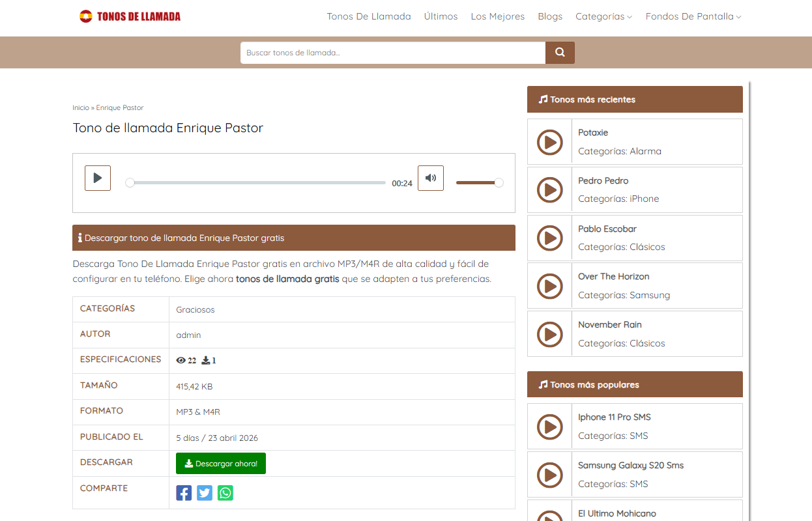Click the Alarma category link
Screen dimensions: 812x521
[x=645, y=151]
